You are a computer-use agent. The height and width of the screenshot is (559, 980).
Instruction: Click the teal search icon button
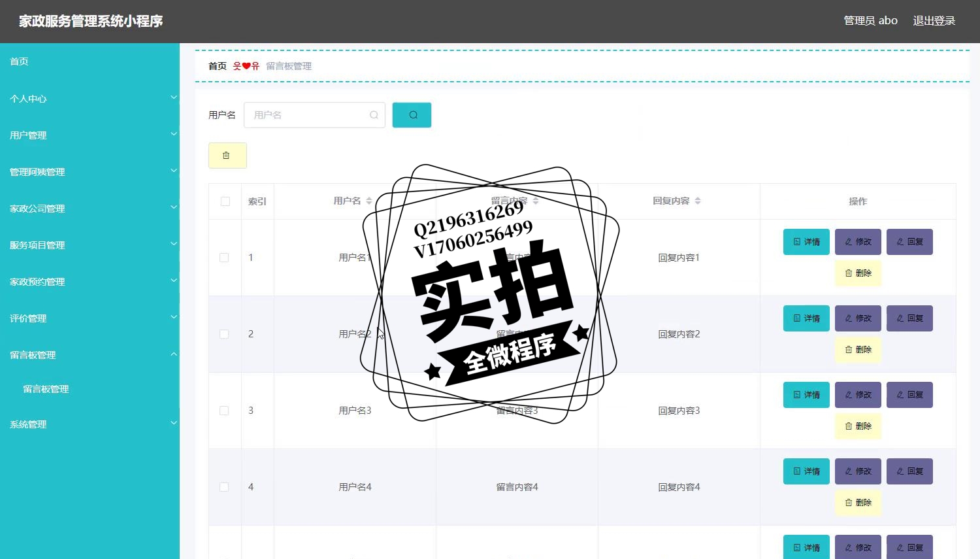click(x=412, y=115)
